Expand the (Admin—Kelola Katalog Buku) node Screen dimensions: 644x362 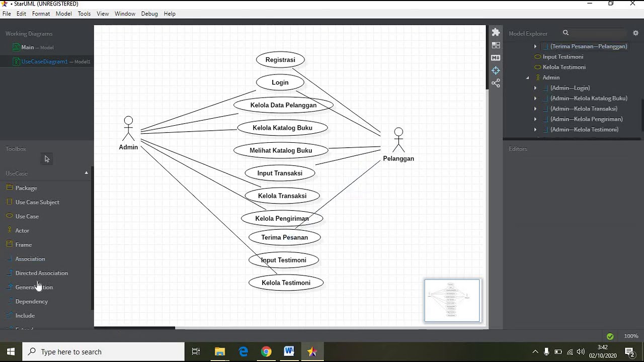(x=535, y=99)
